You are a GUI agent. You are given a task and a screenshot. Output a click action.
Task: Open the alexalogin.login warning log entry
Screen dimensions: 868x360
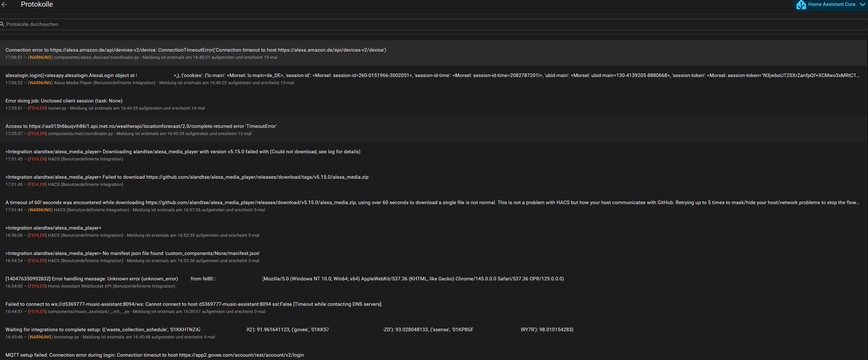pyautogui.click(x=271, y=79)
